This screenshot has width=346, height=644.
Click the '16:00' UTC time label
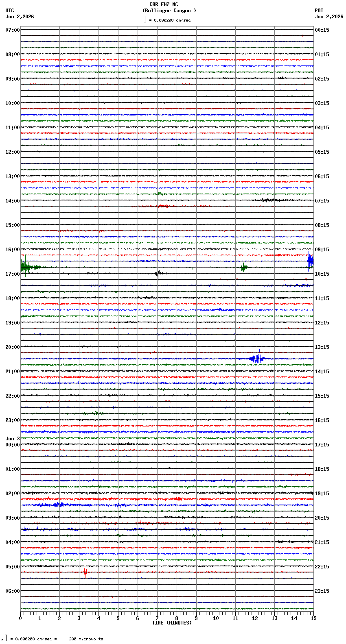click(x=13, y=250)
